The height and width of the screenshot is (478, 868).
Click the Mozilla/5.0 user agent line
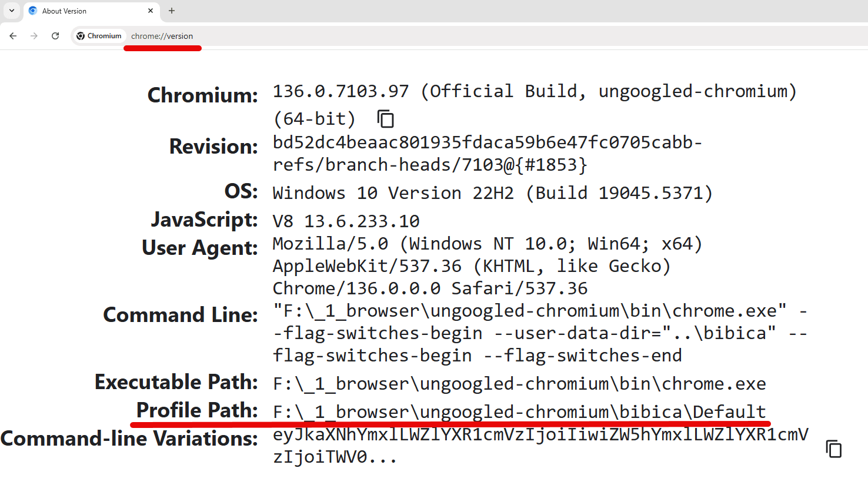(488, 243)
